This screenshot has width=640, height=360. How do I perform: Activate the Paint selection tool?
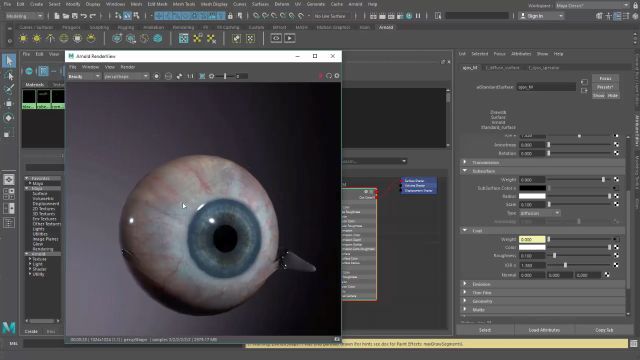(x=9, y=89)
